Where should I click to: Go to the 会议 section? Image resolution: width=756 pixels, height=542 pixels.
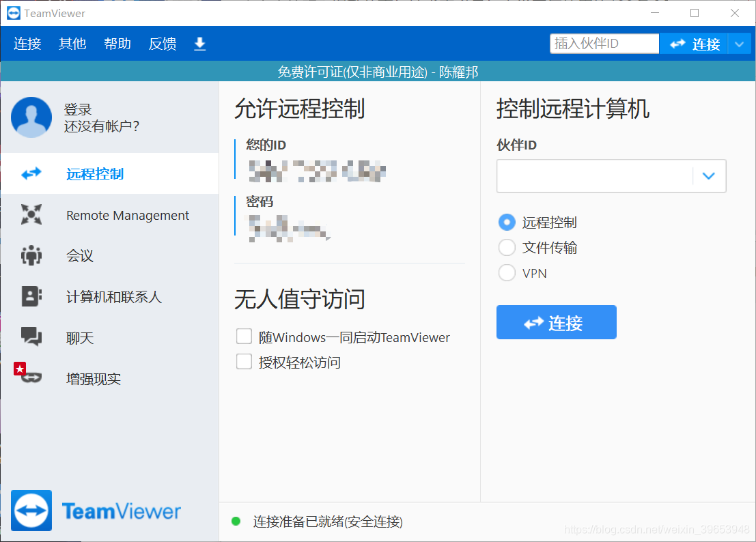pyautogui.click(x=109, y=255)
